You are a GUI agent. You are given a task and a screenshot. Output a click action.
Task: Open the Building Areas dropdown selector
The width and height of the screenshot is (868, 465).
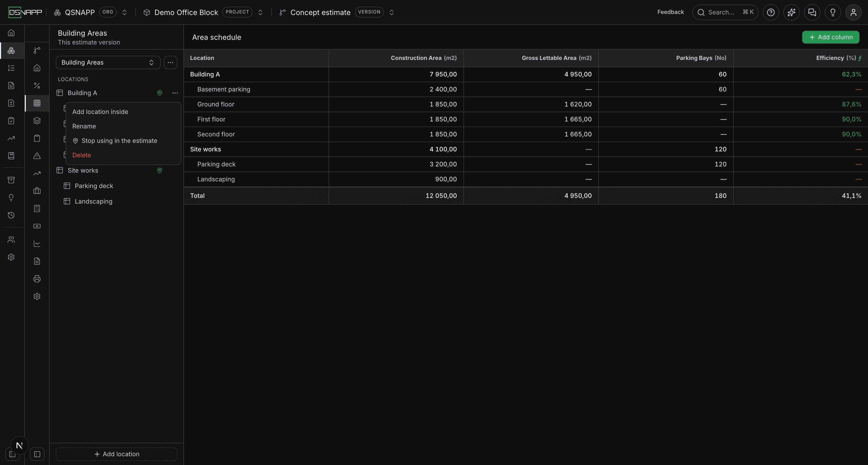tap(108, 63)
